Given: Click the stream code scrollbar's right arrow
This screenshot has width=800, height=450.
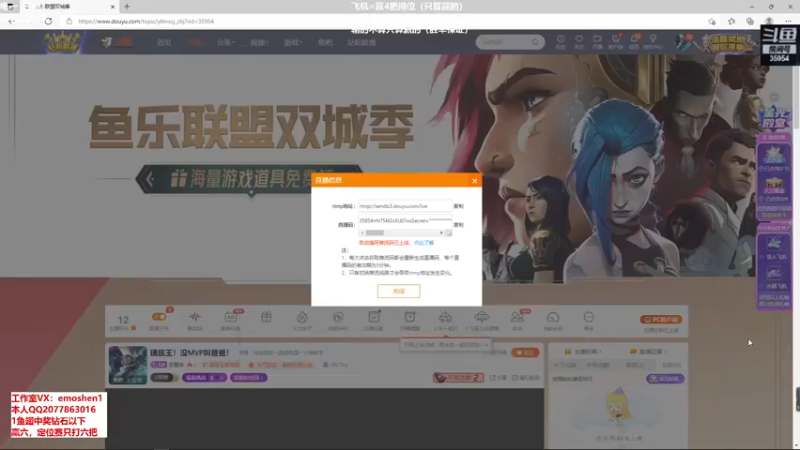Looking at the screenshot, I should [441, 233].
